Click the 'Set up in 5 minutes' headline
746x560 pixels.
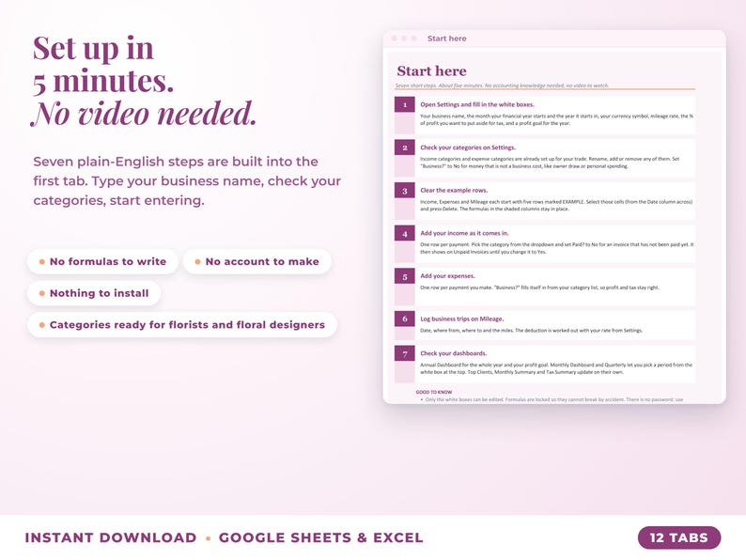click(103, 64)
